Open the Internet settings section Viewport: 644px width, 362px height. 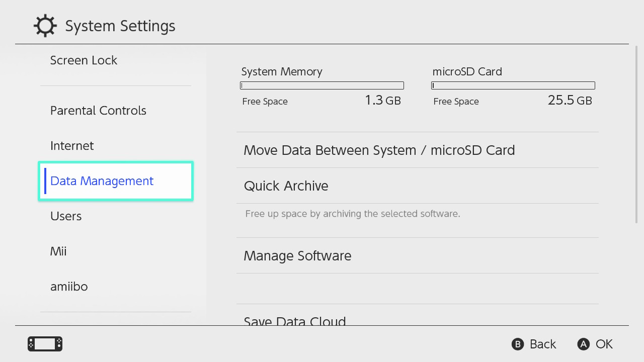pos(72,146)
